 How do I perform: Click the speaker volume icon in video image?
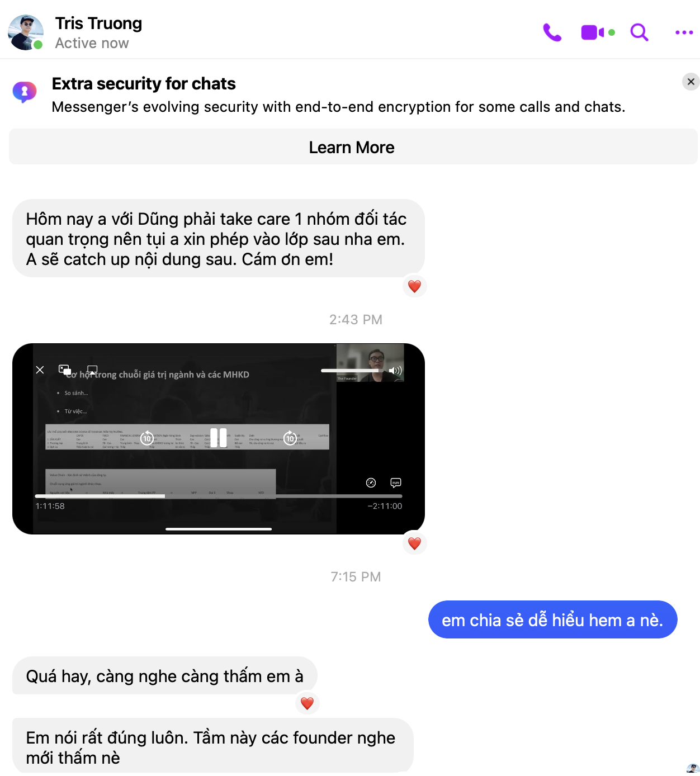click(395, 371)
